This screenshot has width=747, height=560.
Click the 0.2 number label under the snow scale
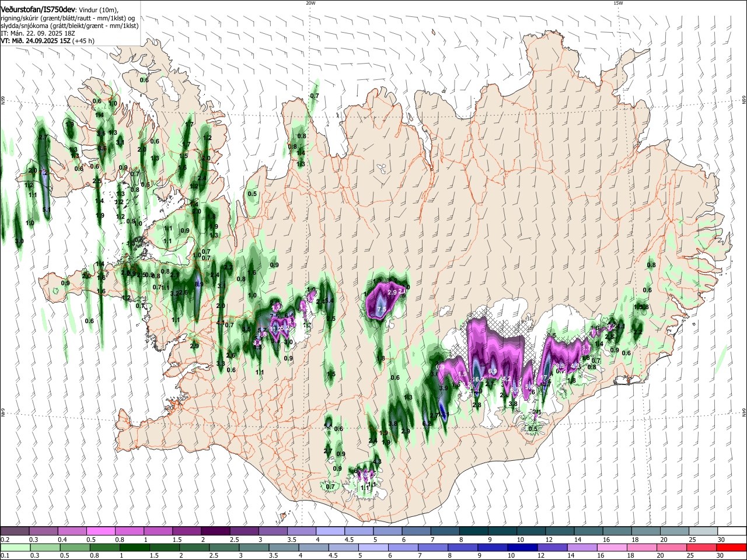pos(5,540)
